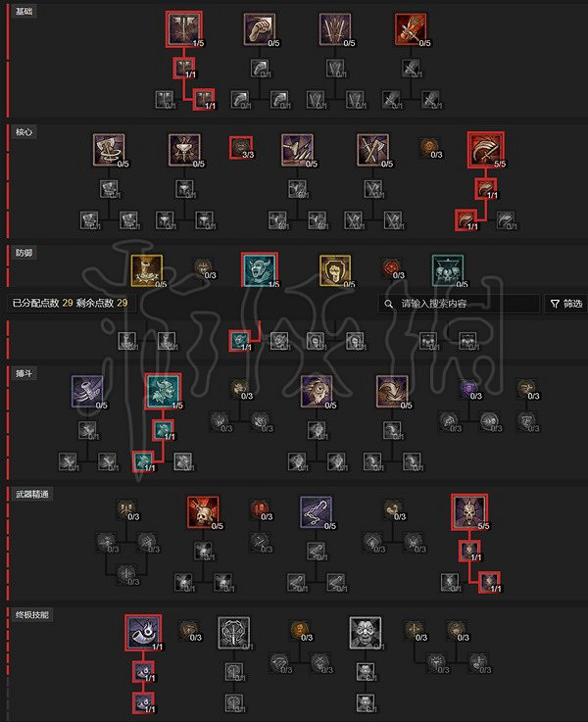The image size is (588, 722).
Task: Click the teal War Cry skill showing 1/5
Action: (x=163, y=391)
